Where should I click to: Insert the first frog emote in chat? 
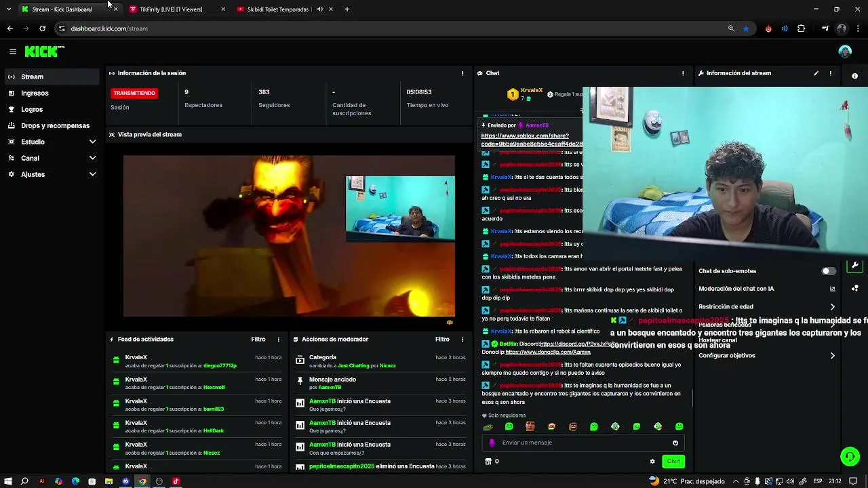488,426
